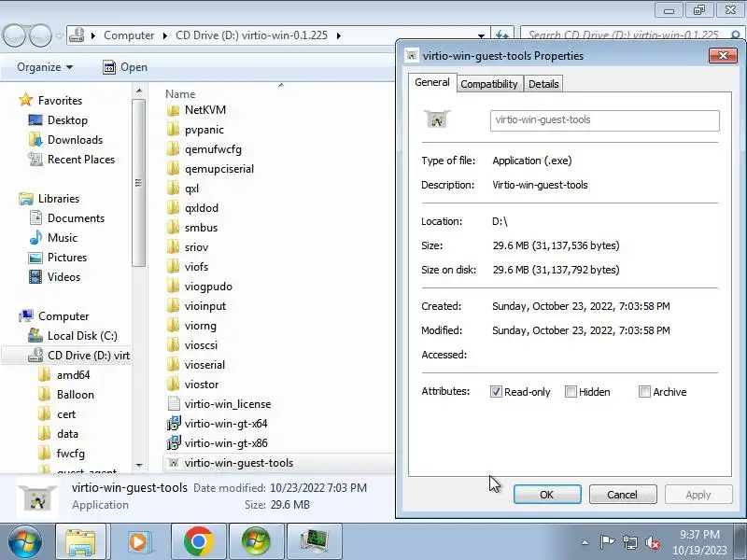Click the application icon in Properties dialog
747x560 pixels.
437,119
